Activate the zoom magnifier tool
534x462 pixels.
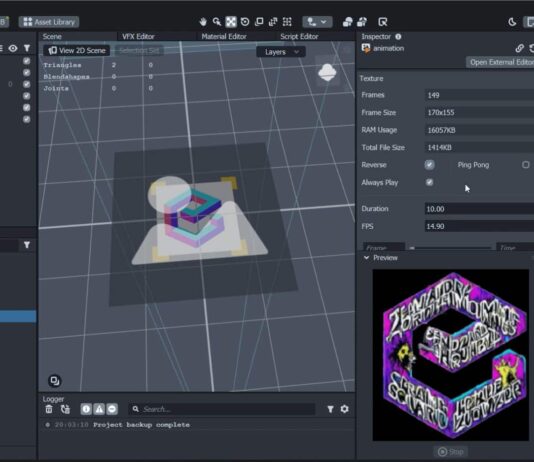(217, 22)
